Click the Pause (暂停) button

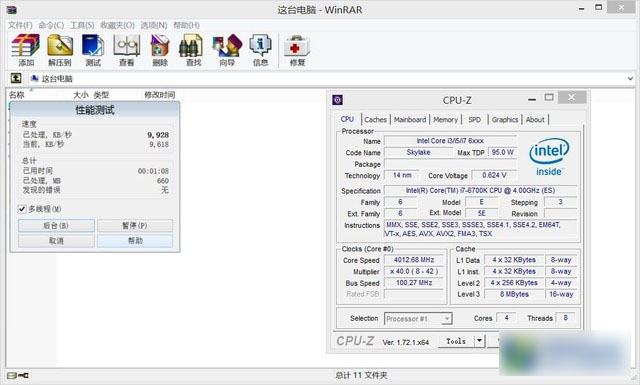[135, 225]
